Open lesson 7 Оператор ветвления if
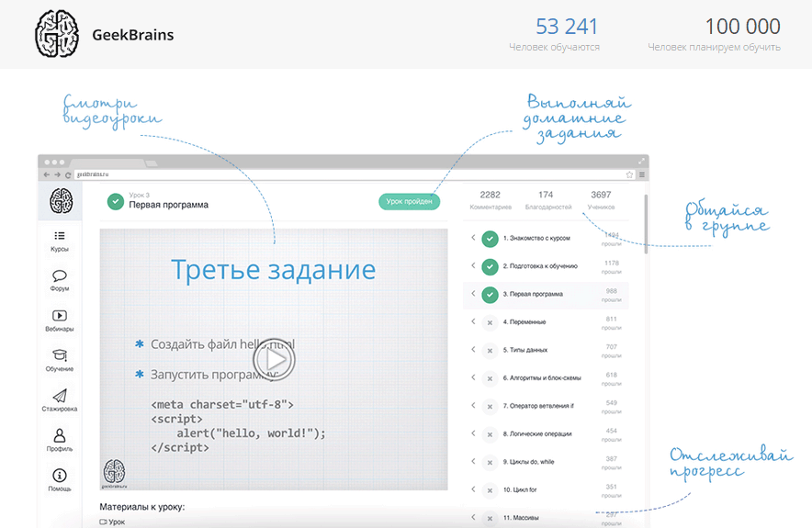Viewport: 812px width, 528px height. tap(538, 406)
